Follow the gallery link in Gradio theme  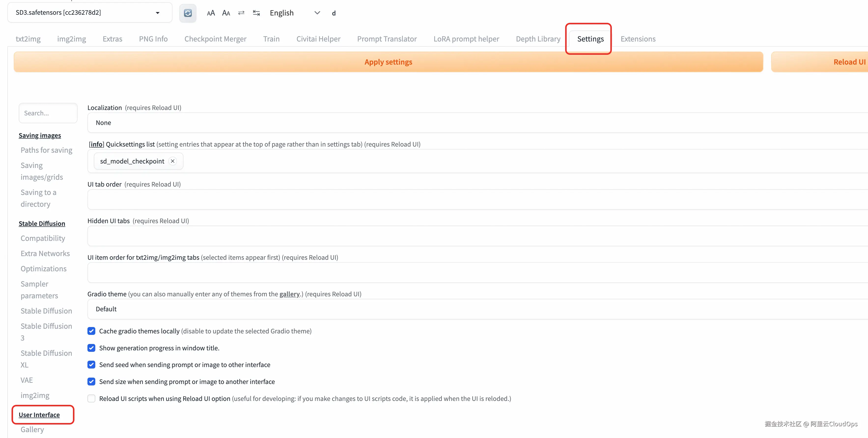coord(289,294)
